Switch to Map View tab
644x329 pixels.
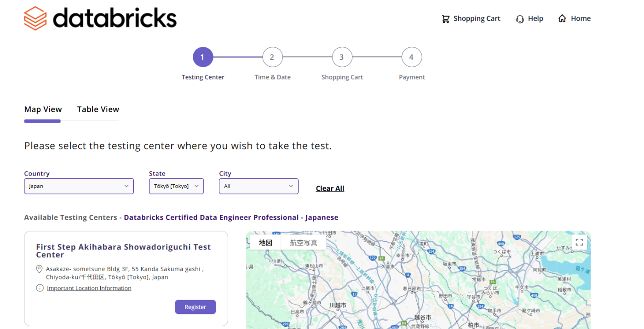pos(43,109)
